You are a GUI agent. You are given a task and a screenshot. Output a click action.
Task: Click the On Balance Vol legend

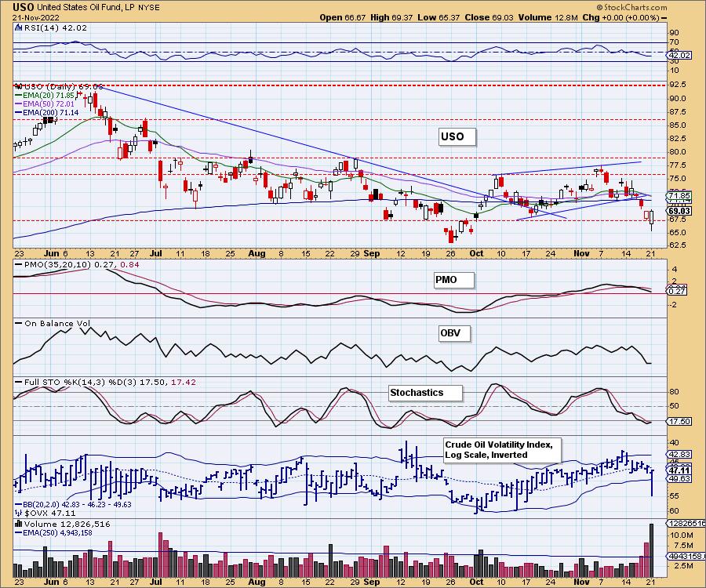pyautogui.click(x=53, y=323)
